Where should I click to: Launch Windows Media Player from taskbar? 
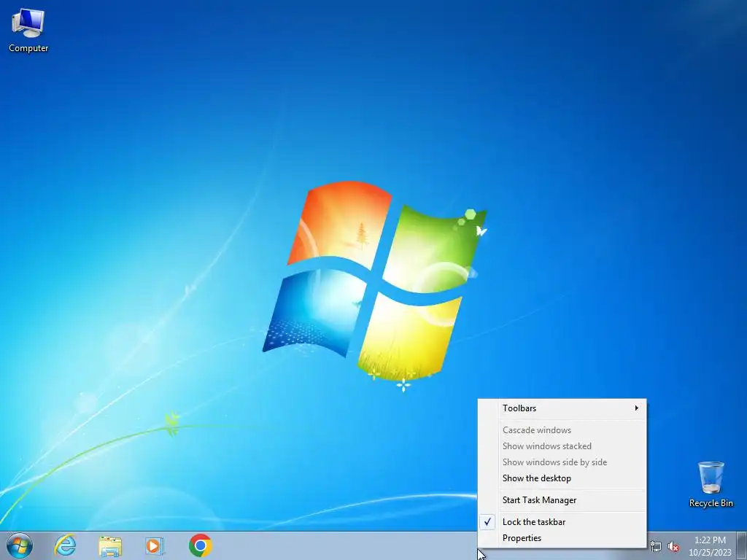point(155,545)
